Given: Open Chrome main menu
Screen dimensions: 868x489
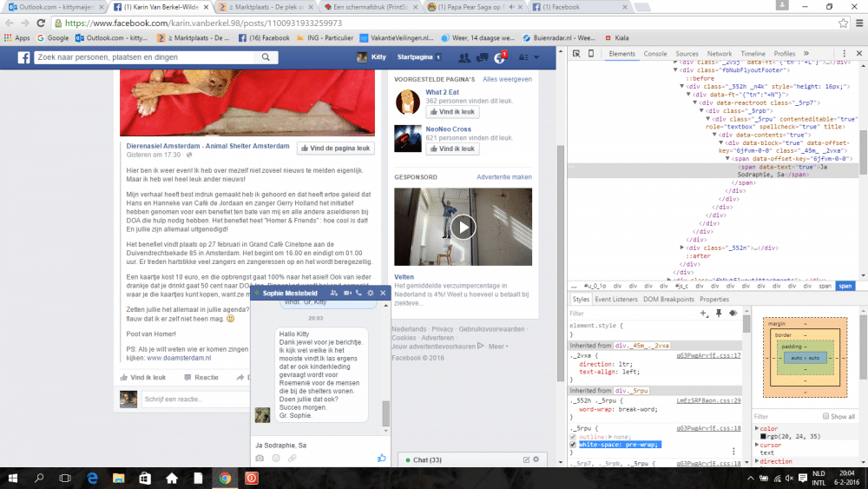Looking at the screenshot, I should point(859,23).
